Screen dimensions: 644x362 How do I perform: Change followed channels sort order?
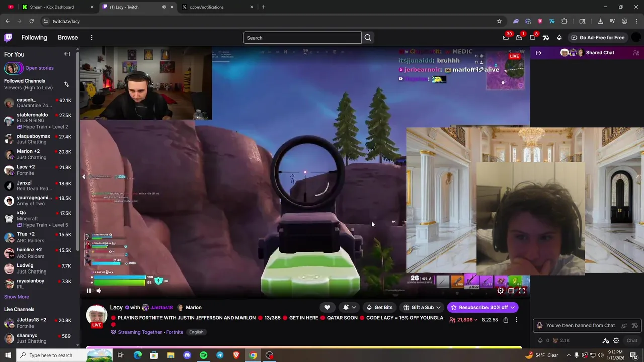click(66, 84)
